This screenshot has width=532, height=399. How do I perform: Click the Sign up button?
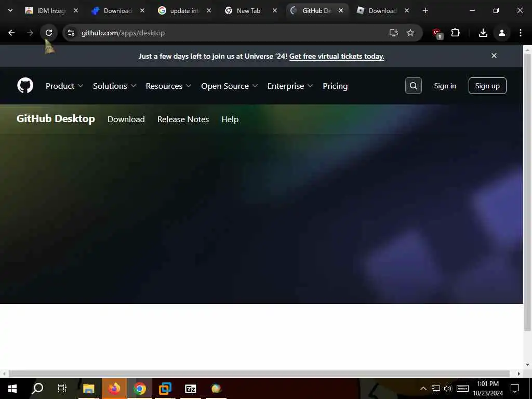(487, 86)
